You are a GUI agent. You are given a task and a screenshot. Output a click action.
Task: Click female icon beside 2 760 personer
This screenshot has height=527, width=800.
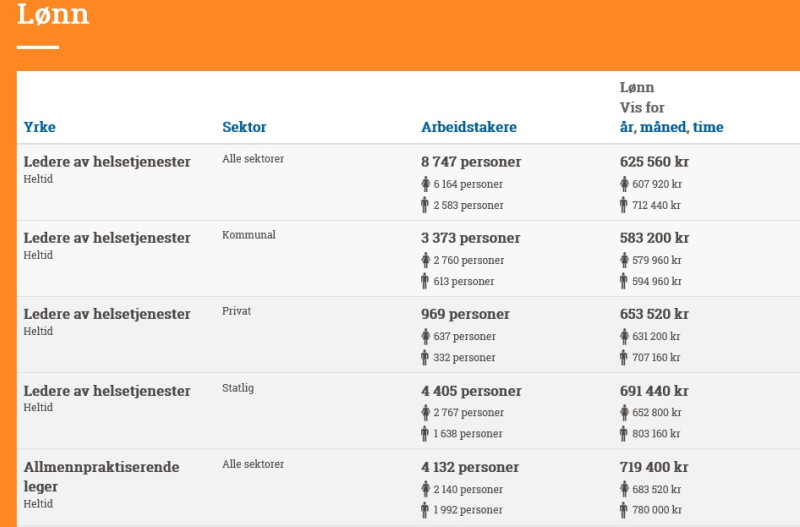tap(426, 260)
